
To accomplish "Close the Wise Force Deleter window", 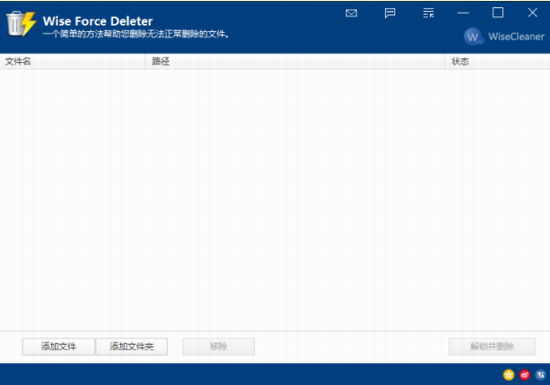I will (532, 13).
